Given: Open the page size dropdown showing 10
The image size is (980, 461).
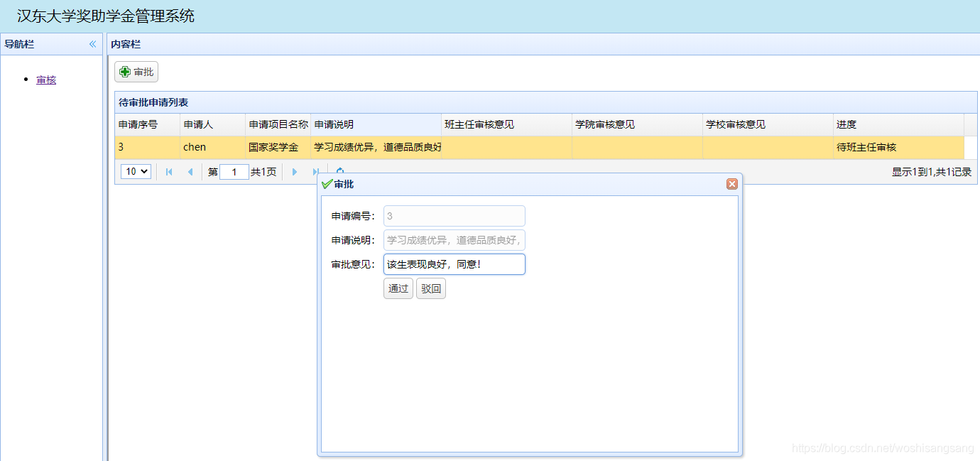Looking at the screenshot, I should tap(136, 171).
